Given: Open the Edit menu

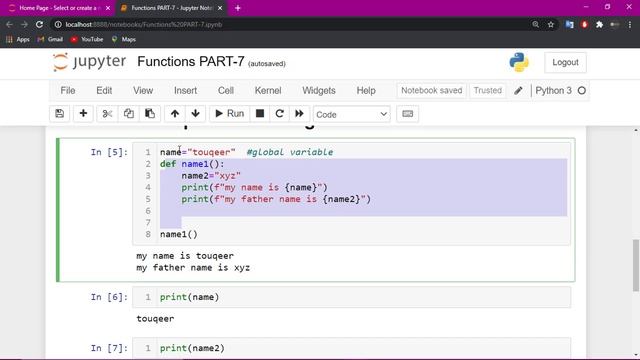Looking at the screenshot, I should [104, 91].
